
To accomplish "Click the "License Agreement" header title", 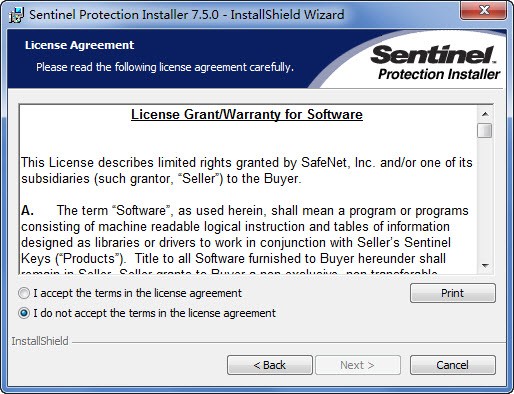I will coord(79,45).
